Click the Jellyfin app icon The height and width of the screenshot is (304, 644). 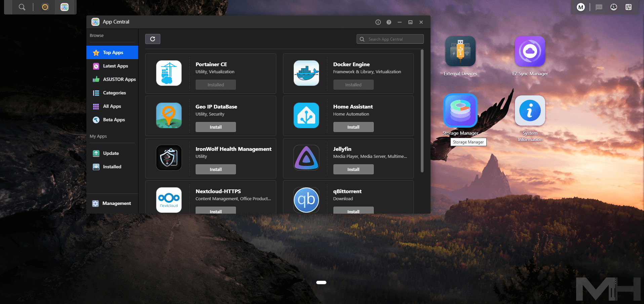click(307, 158)
